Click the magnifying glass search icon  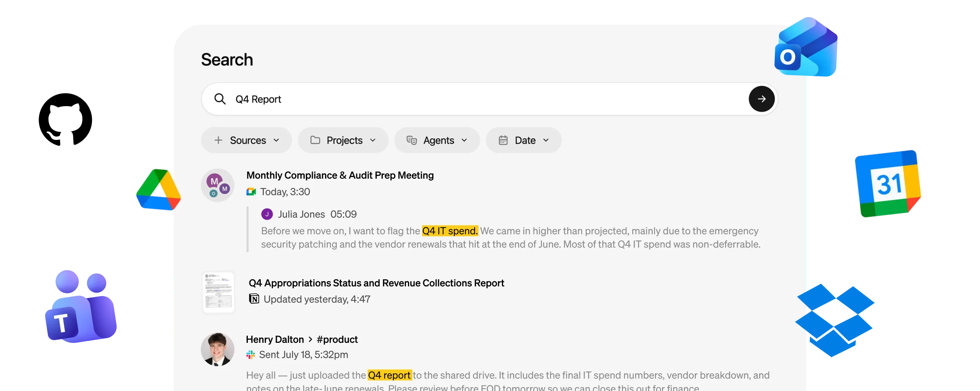tap(220, 99)
